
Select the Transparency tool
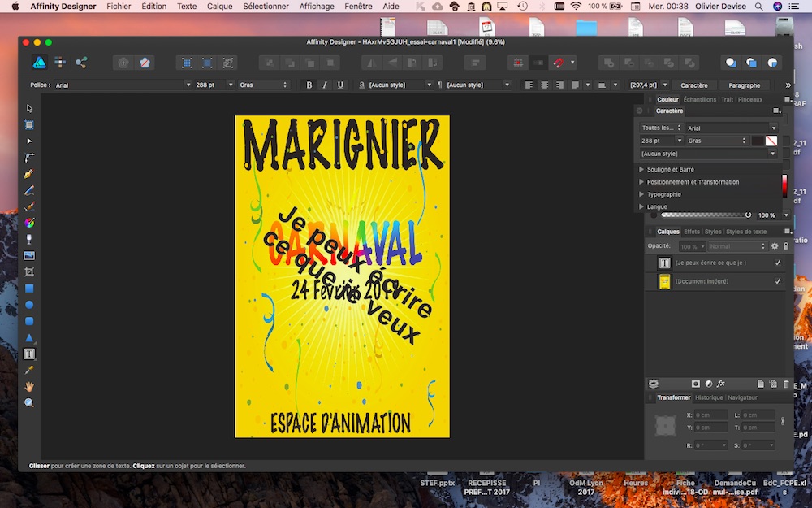point(29,239)
